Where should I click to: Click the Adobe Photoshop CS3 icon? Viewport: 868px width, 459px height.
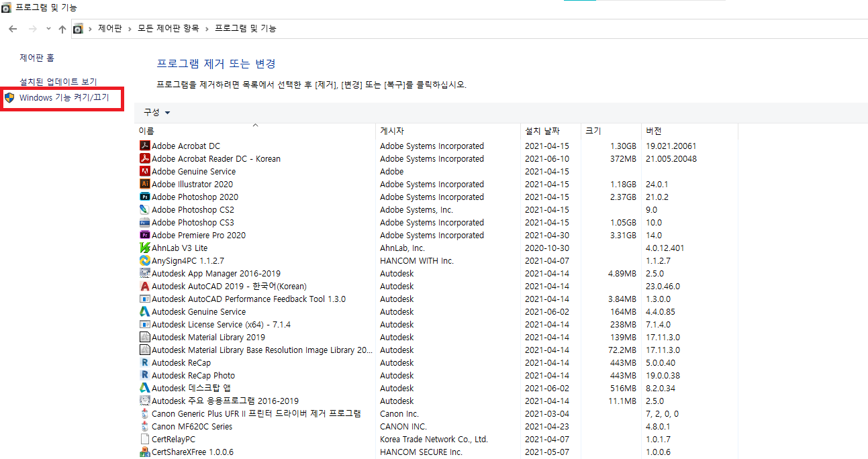[x=144, y=222]
